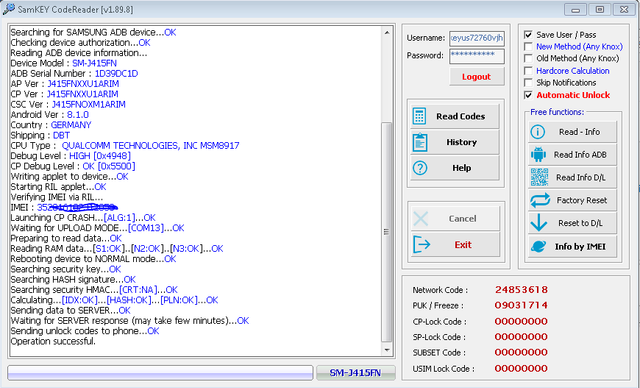Click SP-Lock Code value 00000000
Viewport: 640px width, 388px height.
pyautogui.click(x=521, y=337)
